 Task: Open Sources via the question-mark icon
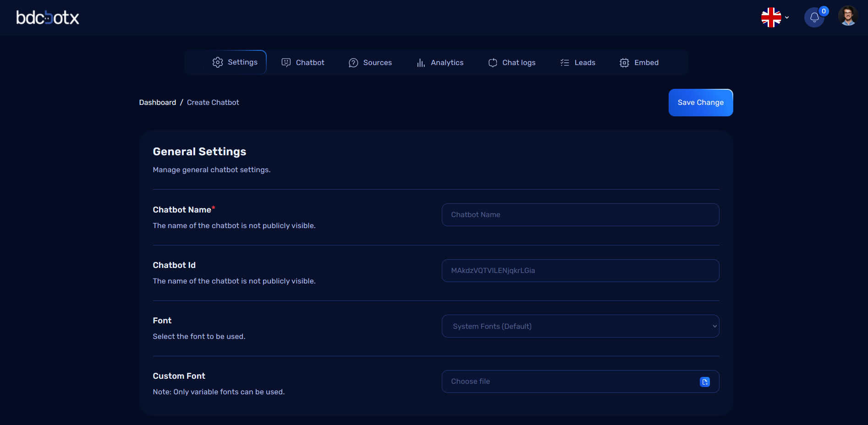[x=353, y=62]
